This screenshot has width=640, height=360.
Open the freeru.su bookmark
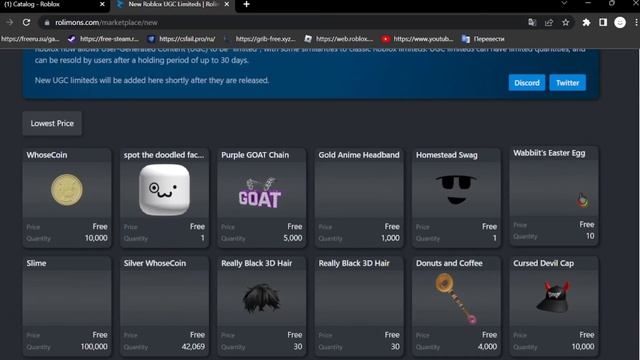(30, 39)
